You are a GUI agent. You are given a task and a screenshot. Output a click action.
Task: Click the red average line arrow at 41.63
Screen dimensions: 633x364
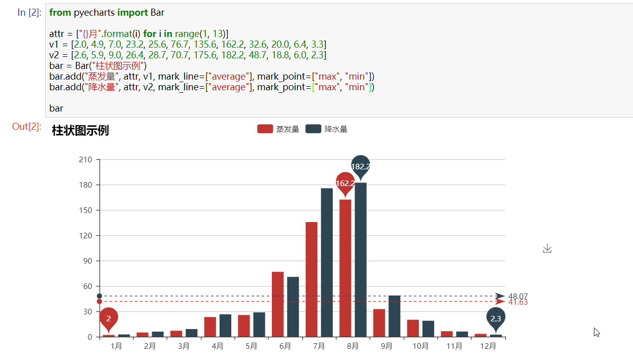[500, 302]
